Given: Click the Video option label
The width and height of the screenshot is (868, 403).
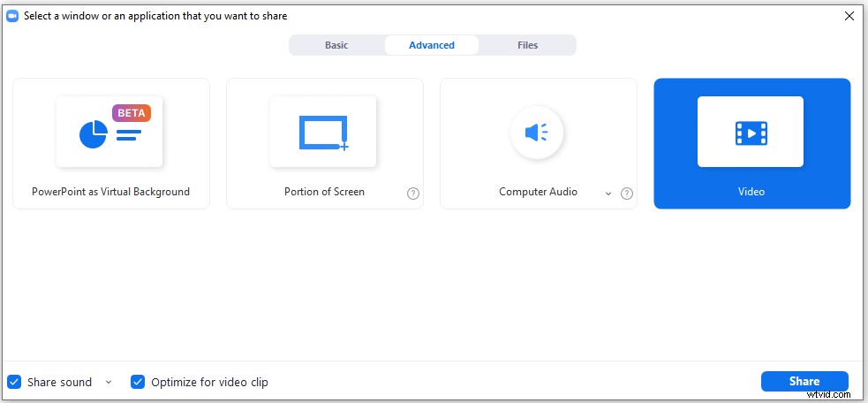Looking at the screenshot, I should [751, 192].
